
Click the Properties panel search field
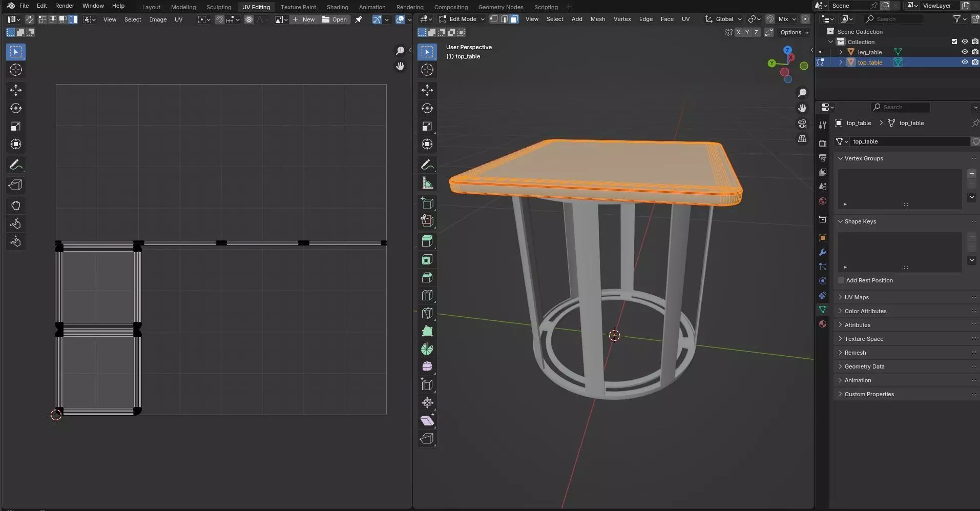point(900,107)
